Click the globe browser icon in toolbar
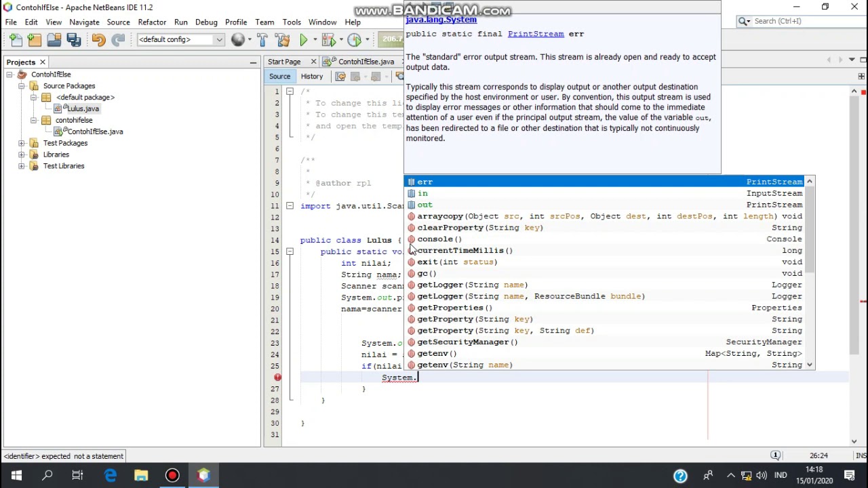Viewport: 868px width, 488px height. click(237, 40)
